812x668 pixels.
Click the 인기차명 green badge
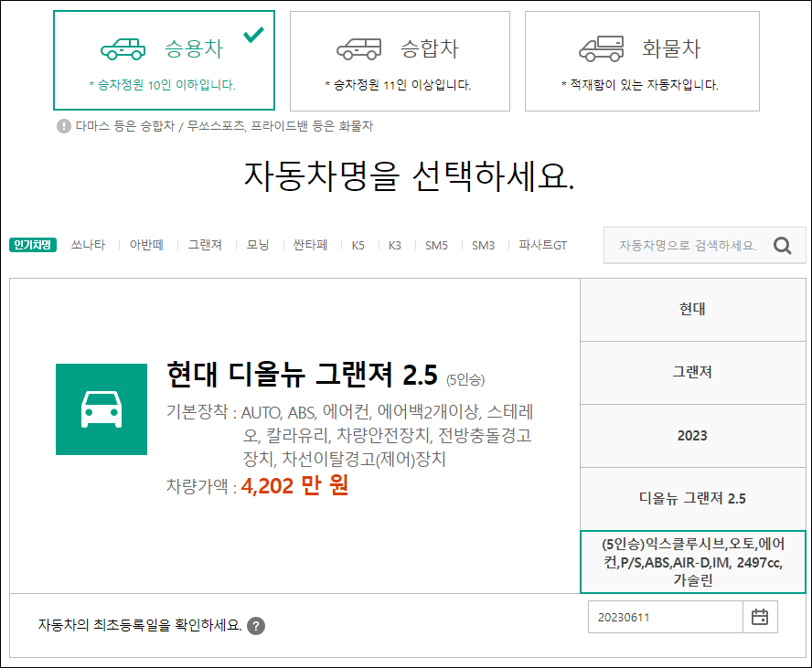point(33,245)
